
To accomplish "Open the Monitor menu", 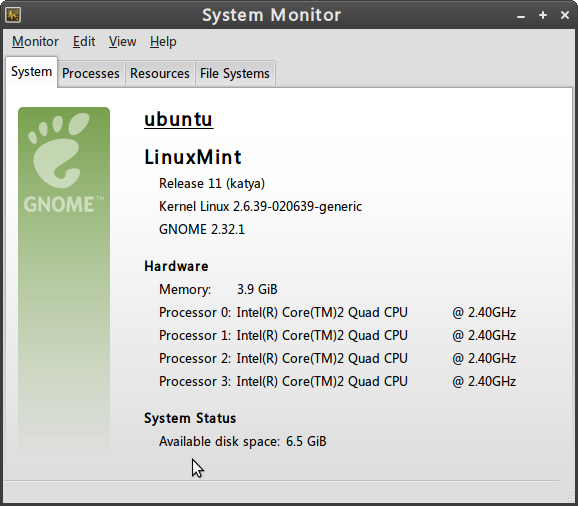I will (35, 42).
